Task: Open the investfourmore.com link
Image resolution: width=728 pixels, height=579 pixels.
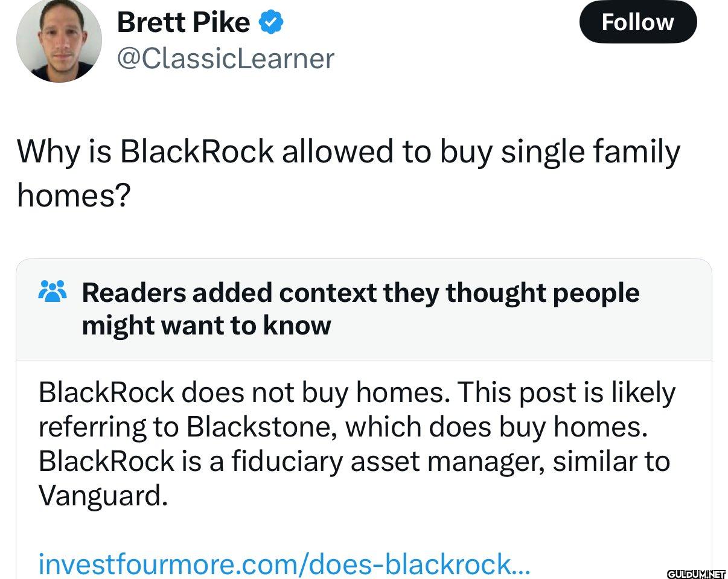Action: [x=284, y=564]
